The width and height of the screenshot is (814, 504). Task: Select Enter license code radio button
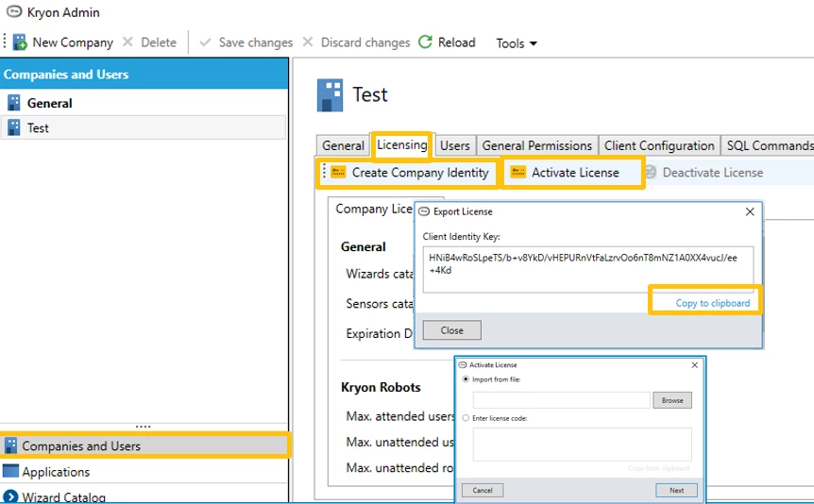pyautogui.click(x=466, y=418)
